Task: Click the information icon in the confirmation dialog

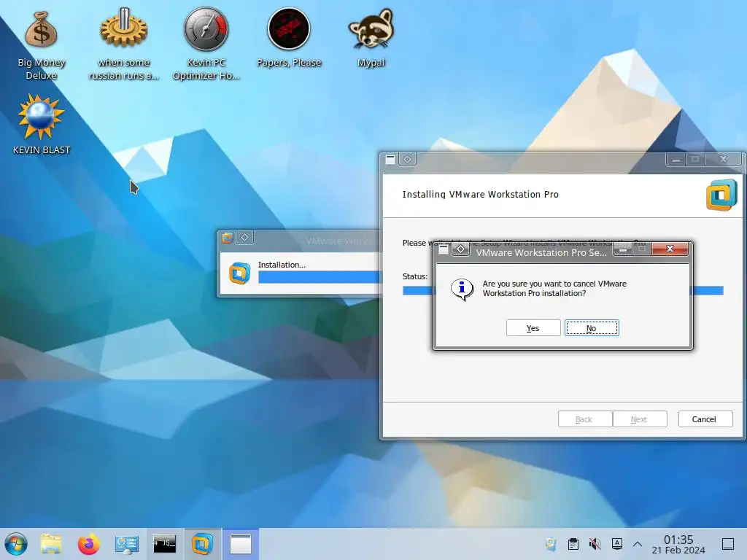Action: click(462, 289)
